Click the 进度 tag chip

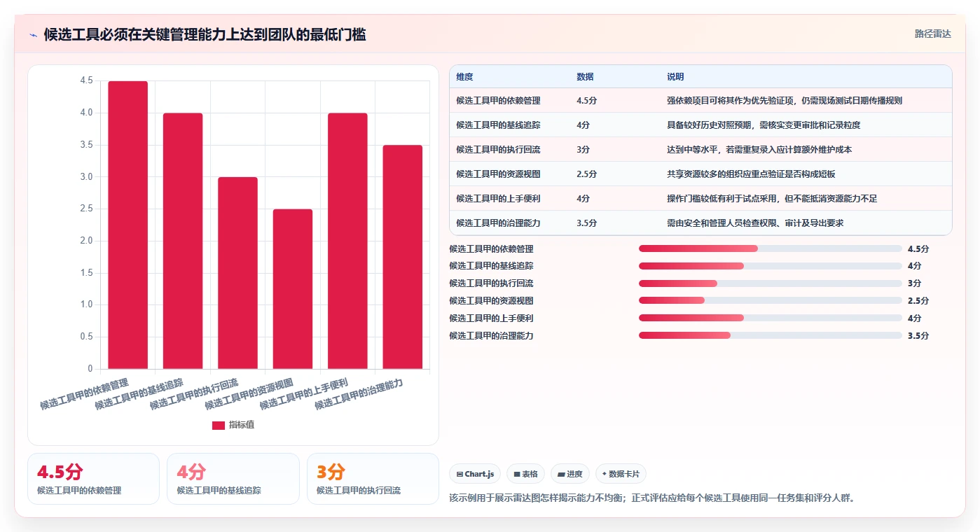(570, 474)
